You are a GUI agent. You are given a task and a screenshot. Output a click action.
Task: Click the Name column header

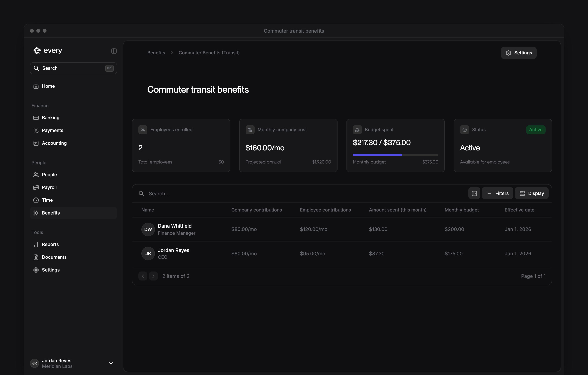[148, 210]
